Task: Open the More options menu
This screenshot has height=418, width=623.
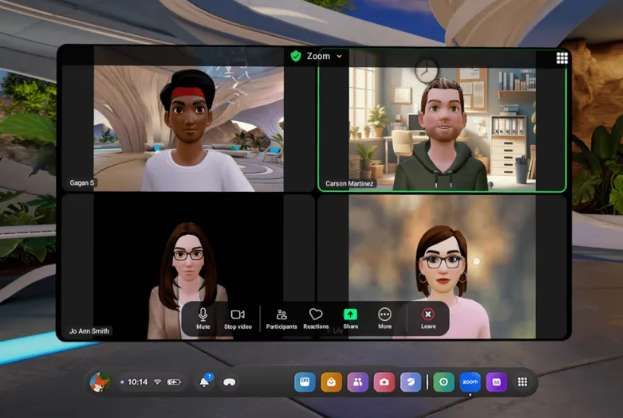Action: pyautogui.click(x=385, y=317)
